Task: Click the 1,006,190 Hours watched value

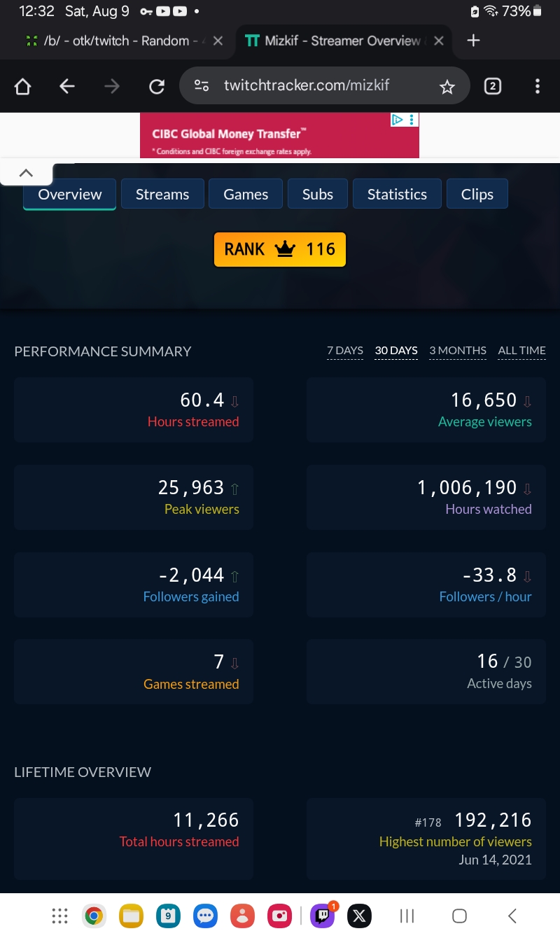Action: [467, 488]
